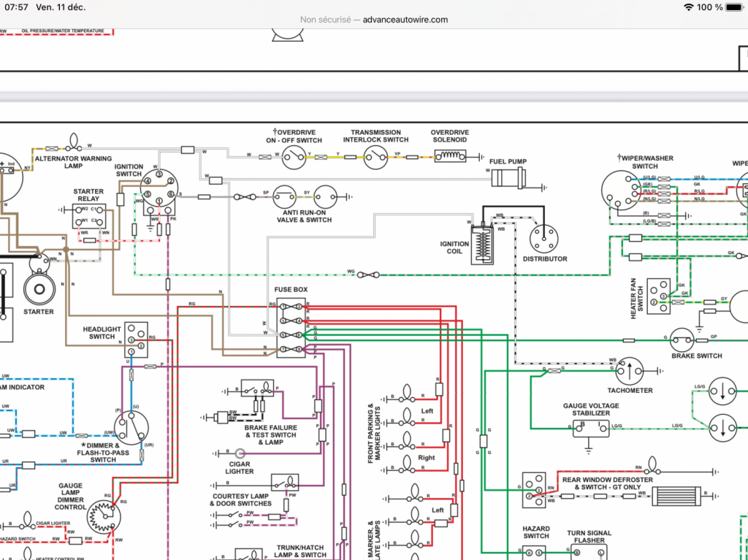Screen dimensions: 748x560
Task: Tap the "GAUGE VOLTAGE STABILIZER" label
Action: [x=591, y=410]
